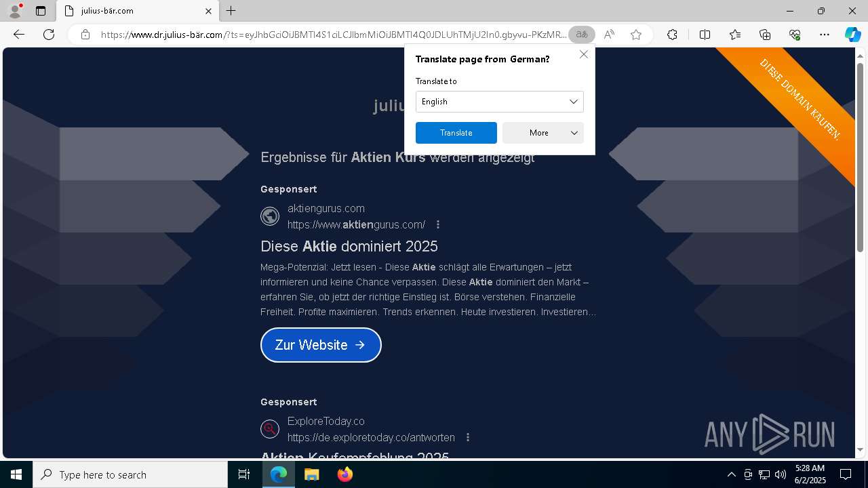
Task: Open notification center
Action: [846, 474]
